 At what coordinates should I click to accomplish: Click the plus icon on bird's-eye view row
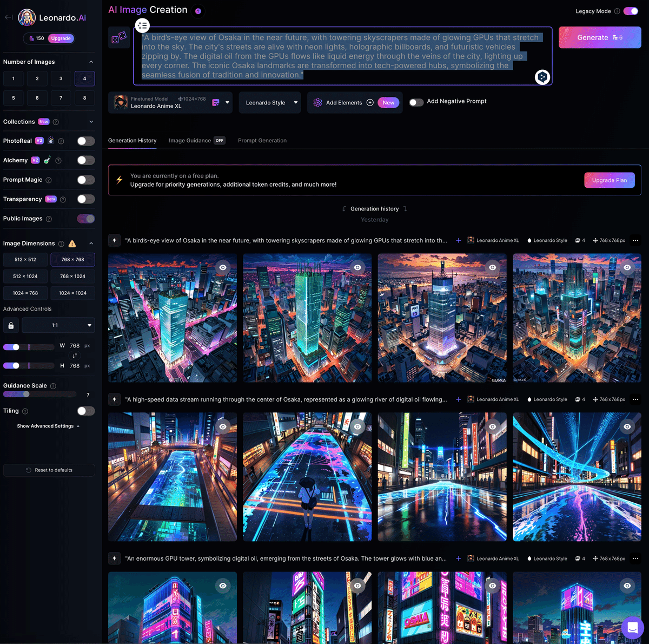(459, 240)
